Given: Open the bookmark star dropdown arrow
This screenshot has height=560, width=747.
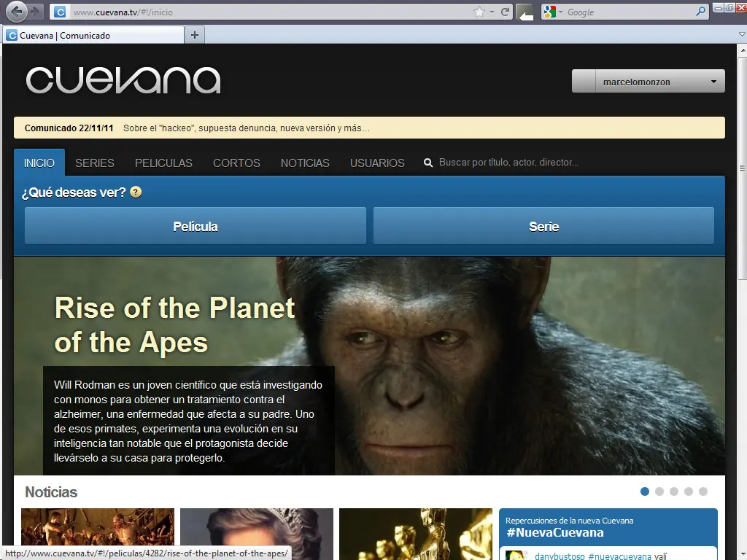Looking at the screenshot, I should click(492, 12).
